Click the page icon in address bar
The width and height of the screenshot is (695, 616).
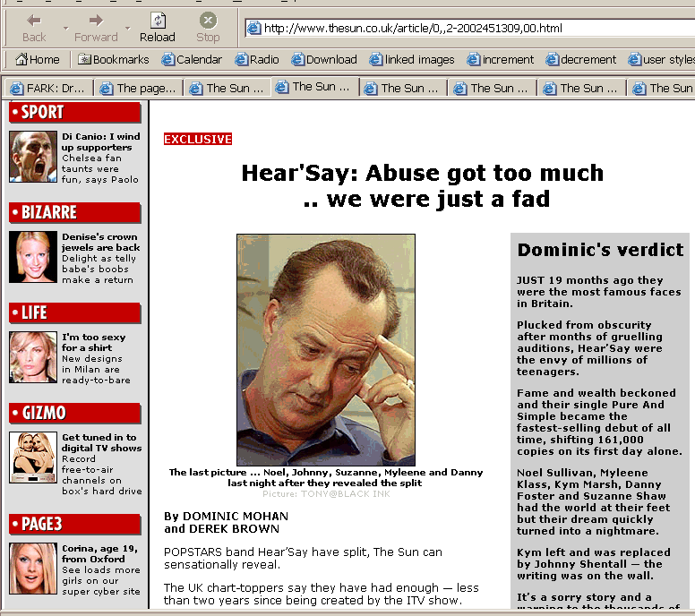[x=253, y=28]
